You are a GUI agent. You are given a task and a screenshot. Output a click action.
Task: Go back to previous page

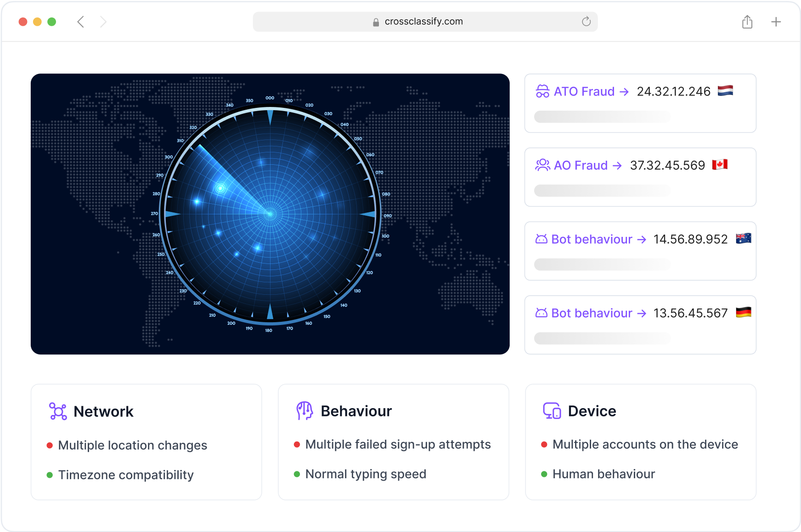(81, 22)
